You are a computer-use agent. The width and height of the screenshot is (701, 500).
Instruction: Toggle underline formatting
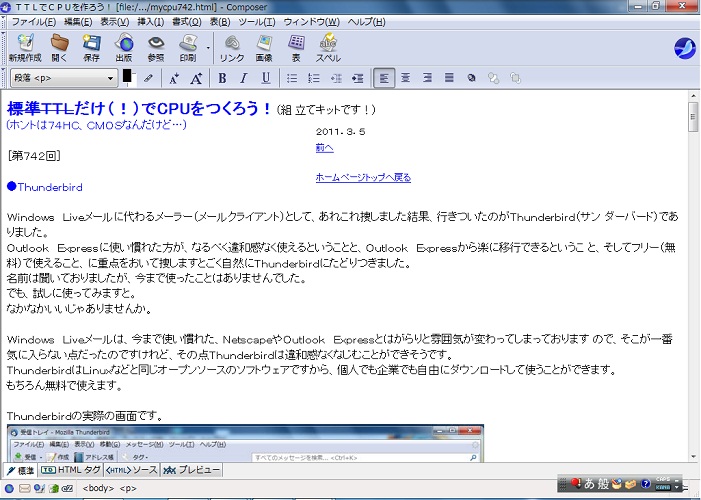(266, 78)
